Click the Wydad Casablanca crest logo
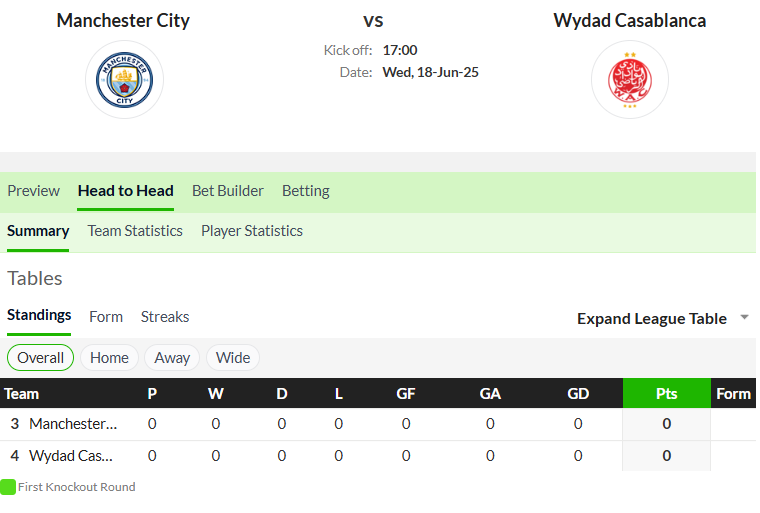Image resolution: width=760 pixels, height=513 pixels. (630, 80)
